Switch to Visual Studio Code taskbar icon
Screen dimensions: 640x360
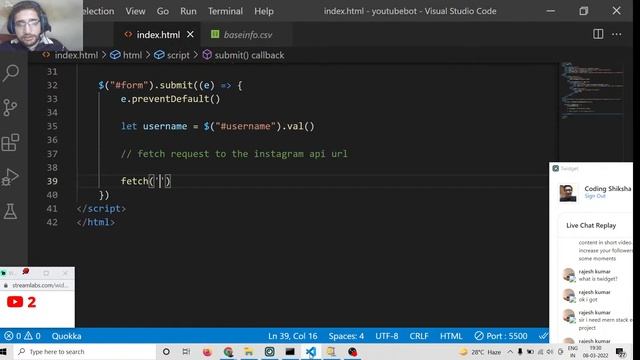tap(311, 352)
